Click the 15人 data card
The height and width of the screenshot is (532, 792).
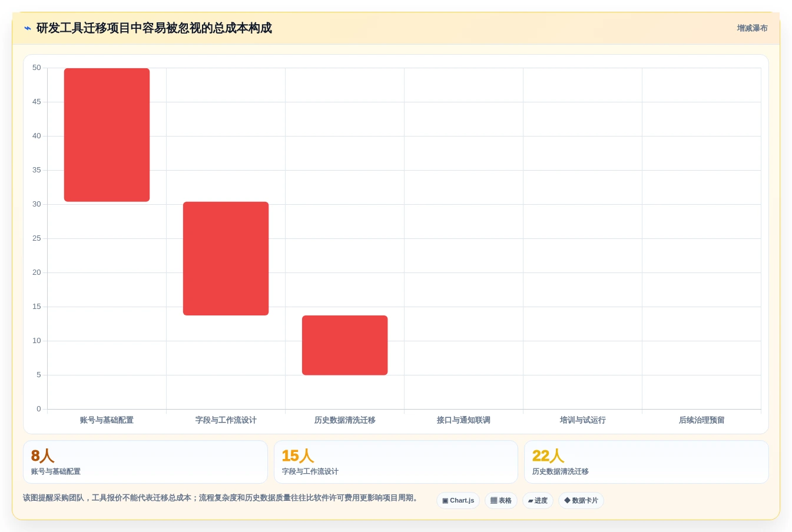396,462
